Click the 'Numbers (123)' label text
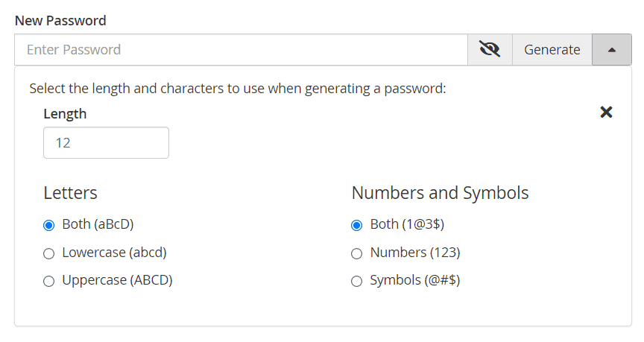The image size is (644, 342). coord(415,253)
